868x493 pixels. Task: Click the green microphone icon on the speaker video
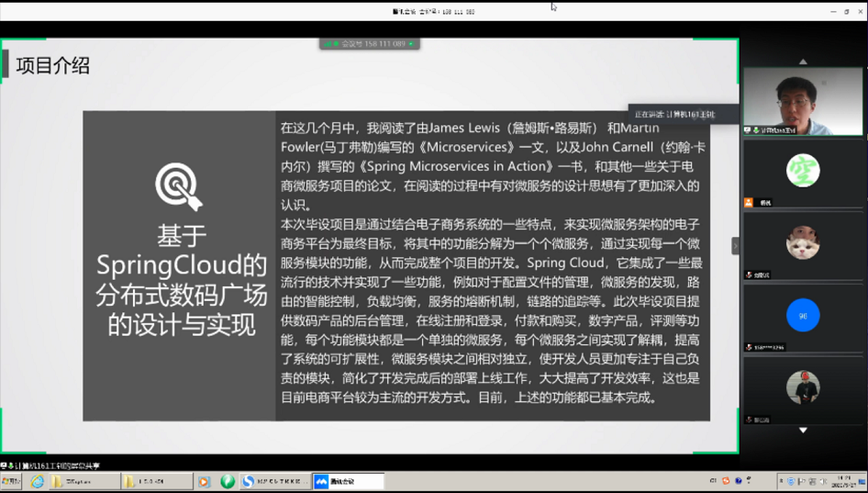pyautogui.click(x=756, y=130)
